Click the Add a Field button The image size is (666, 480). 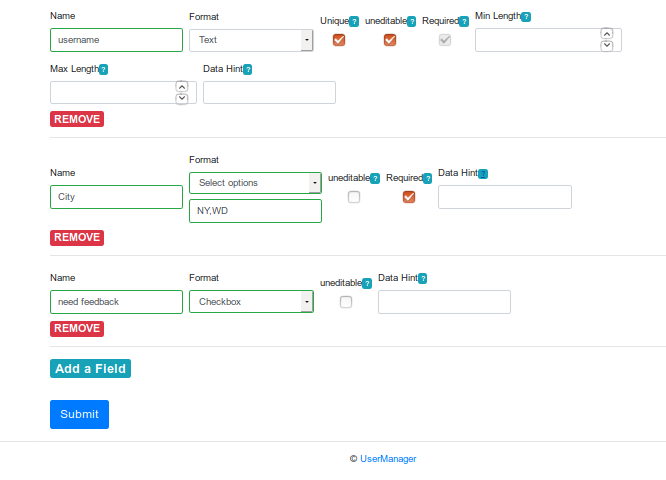[x=90, y=368]
